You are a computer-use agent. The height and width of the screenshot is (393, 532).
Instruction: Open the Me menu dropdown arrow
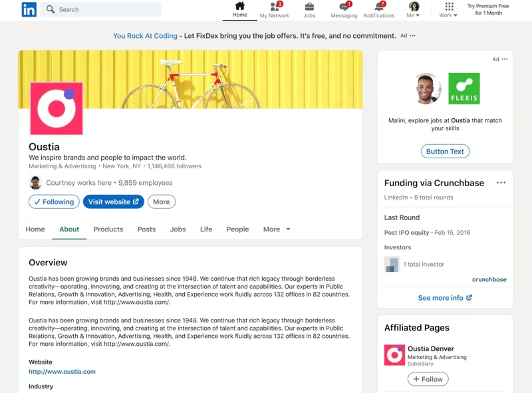(419, 15)
